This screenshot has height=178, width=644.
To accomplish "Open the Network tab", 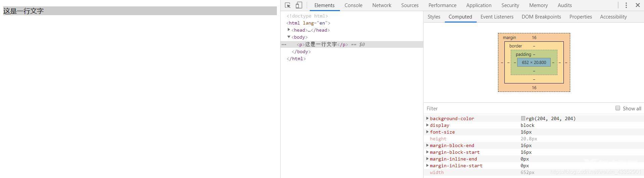I will (x=382, y=5).
